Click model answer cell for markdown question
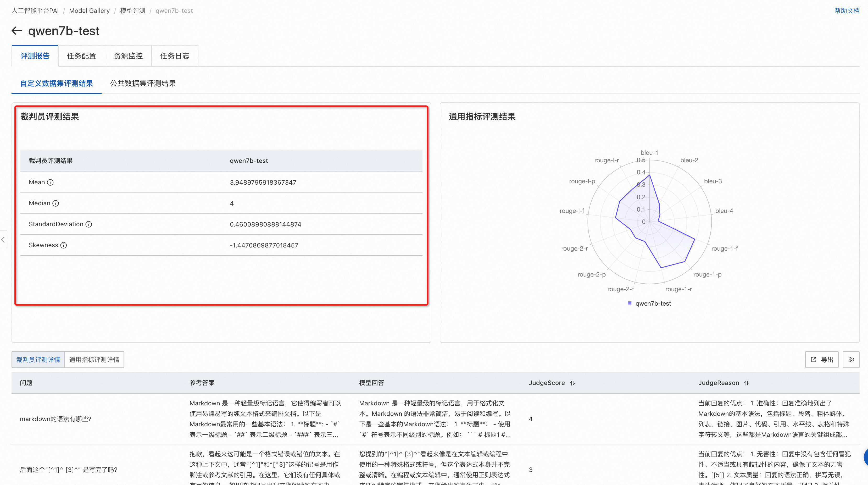This screenshot has height=485, width=868. click(x=435, y=418)
